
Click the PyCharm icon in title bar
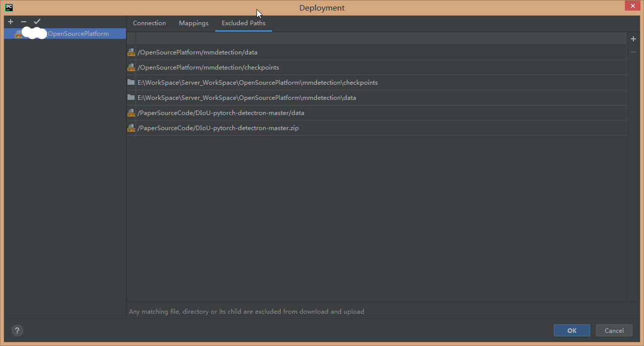pos(9,8)
